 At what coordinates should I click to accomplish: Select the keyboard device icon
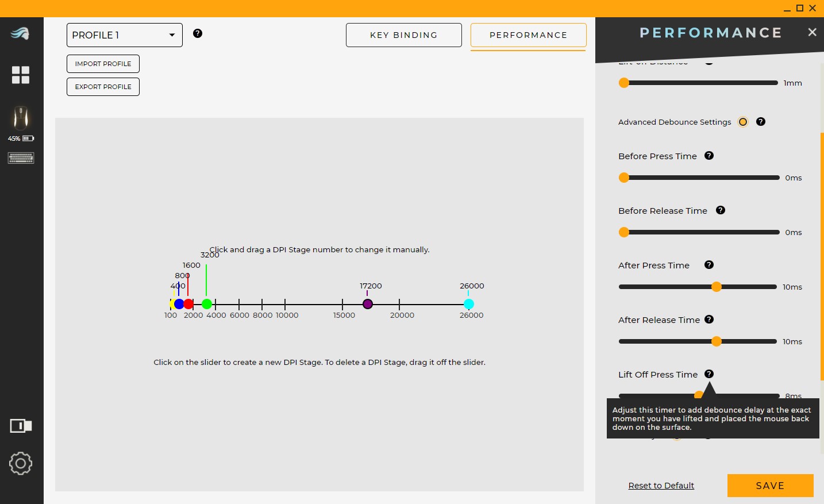pyautogui.click(x=21, y=158)
